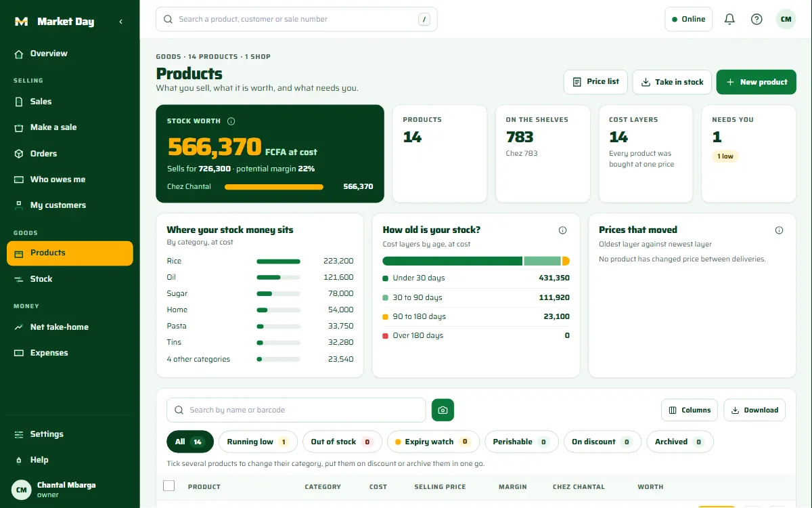Sort by Selling price column header
The height and width of the screenshot is (508, 812).
(440, 486)
